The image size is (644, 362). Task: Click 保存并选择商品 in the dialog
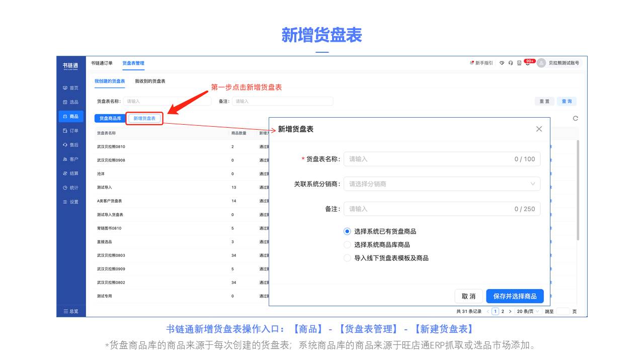tap(515, 296)
